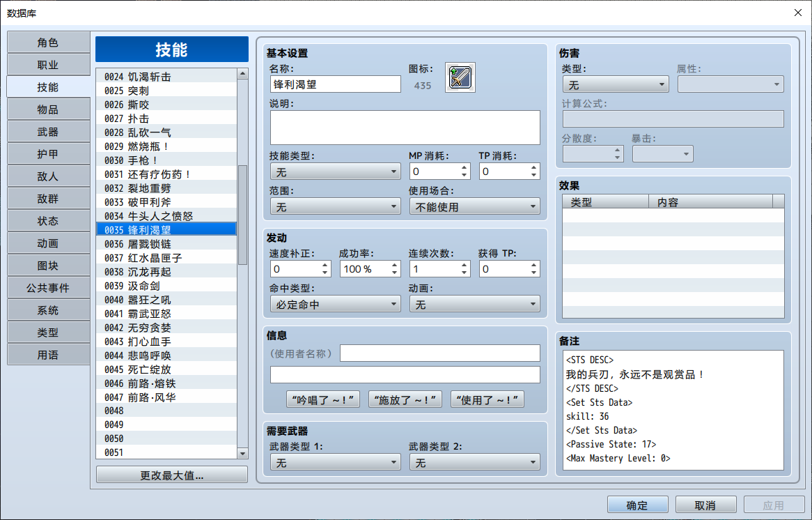Viewport: 812px width, 520px height.
Task: Open the 动画 tab
Action: (48, 243)
